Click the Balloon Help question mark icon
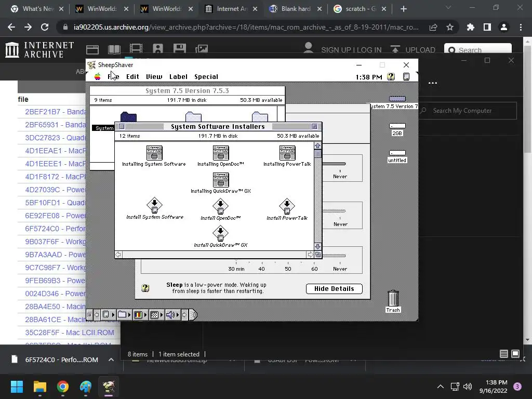 (391, 77)
